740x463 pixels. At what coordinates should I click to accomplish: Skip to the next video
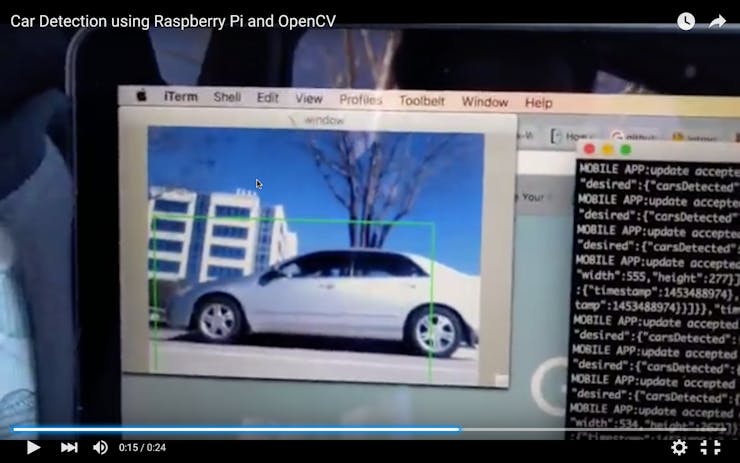coord(69,447)
